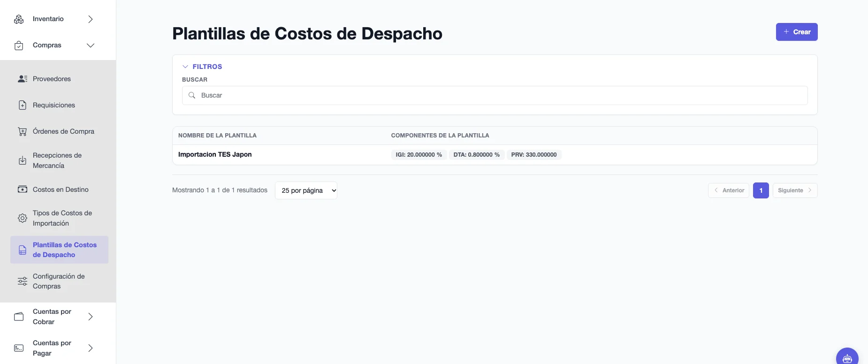Open the Inventario menu label

point(48,19)
